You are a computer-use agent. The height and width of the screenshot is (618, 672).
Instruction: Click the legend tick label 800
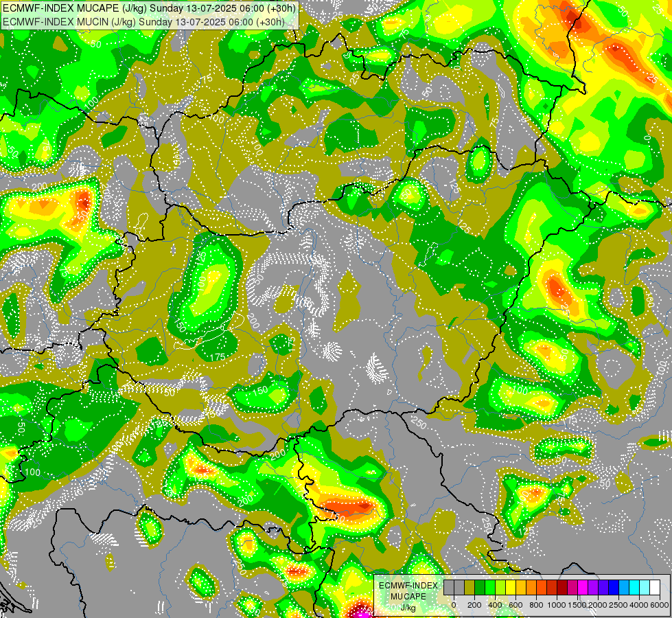[536, 605]
